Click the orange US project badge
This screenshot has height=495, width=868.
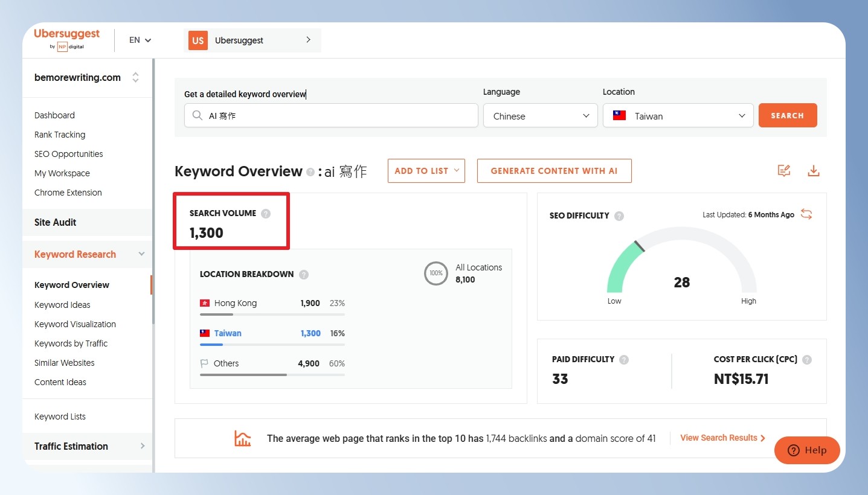198,40
